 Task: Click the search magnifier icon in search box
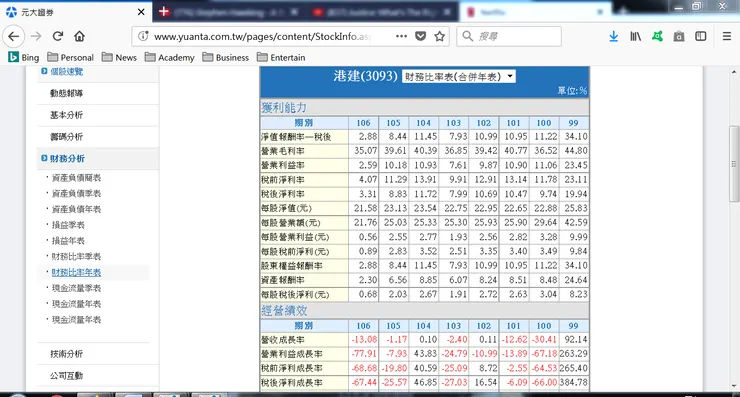(467, 36)
